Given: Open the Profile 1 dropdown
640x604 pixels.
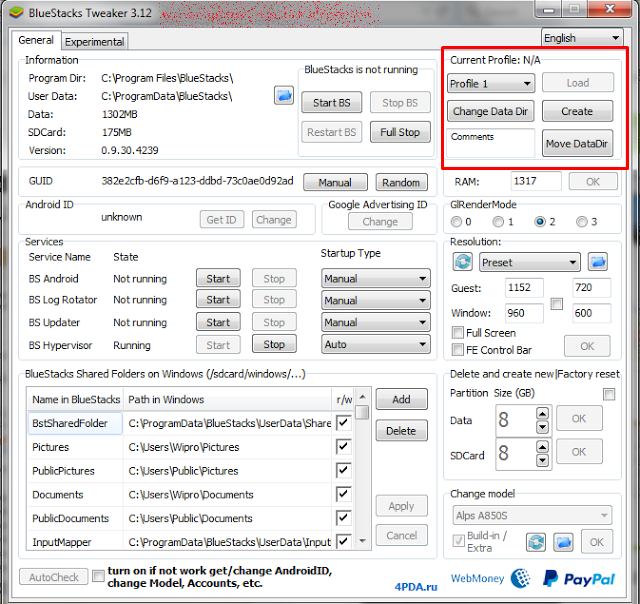Looking at the screenshot, I should [491, 84].
